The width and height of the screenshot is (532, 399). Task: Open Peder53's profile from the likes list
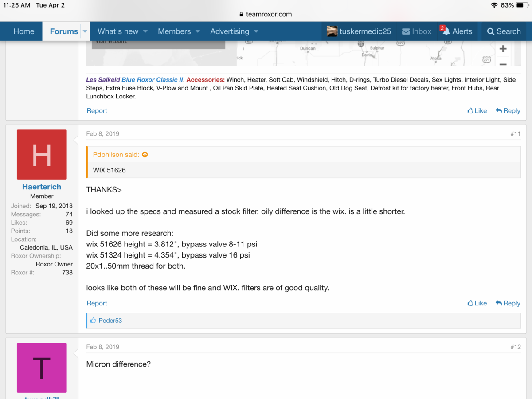(110, 320)
